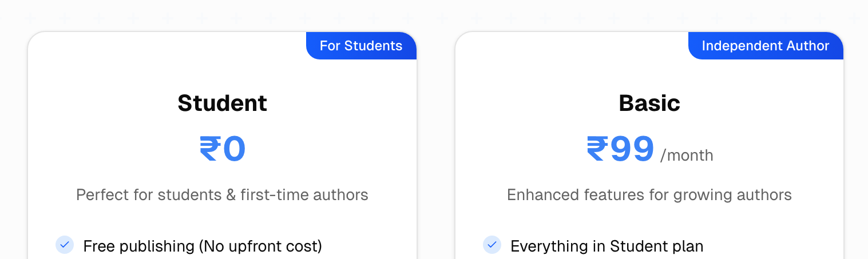Image resolution: width=868 pixels, height=259 pixels.
Task: Select the "Independent Author" badge
Action: (765, 46)
